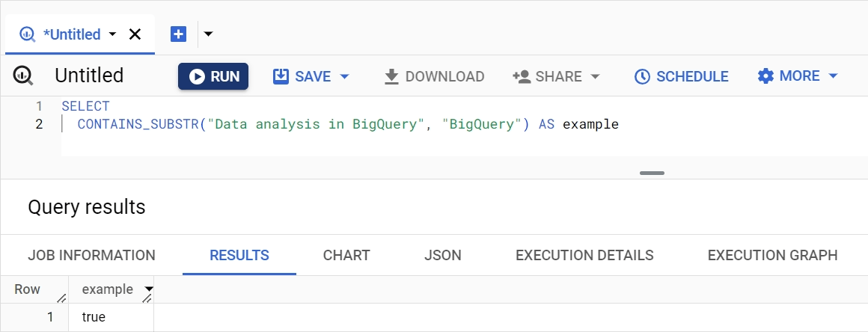Expand the SHARE dropdown arrow
The image size is (868, 332).
click(x=595, y=76)
